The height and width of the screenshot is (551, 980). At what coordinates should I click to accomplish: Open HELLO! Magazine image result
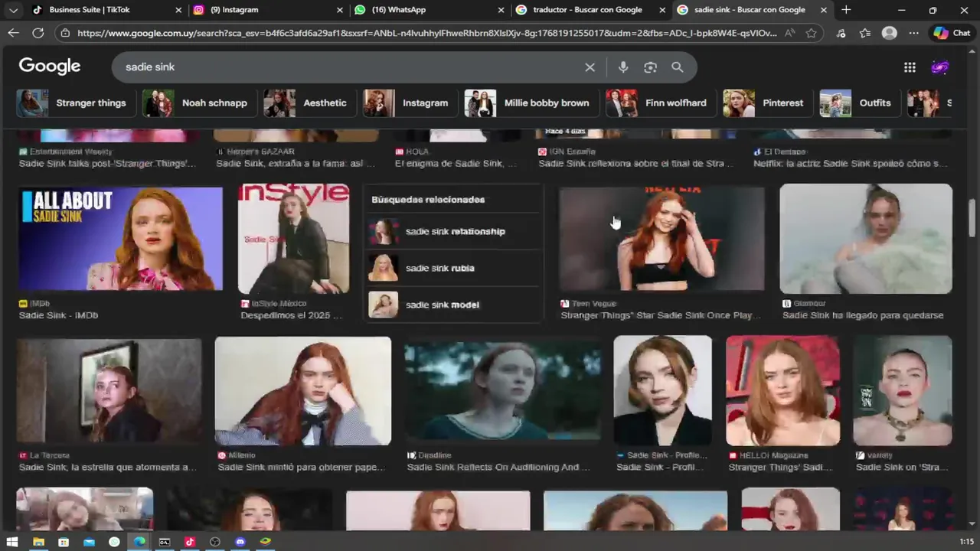click(x=782, y=391)
